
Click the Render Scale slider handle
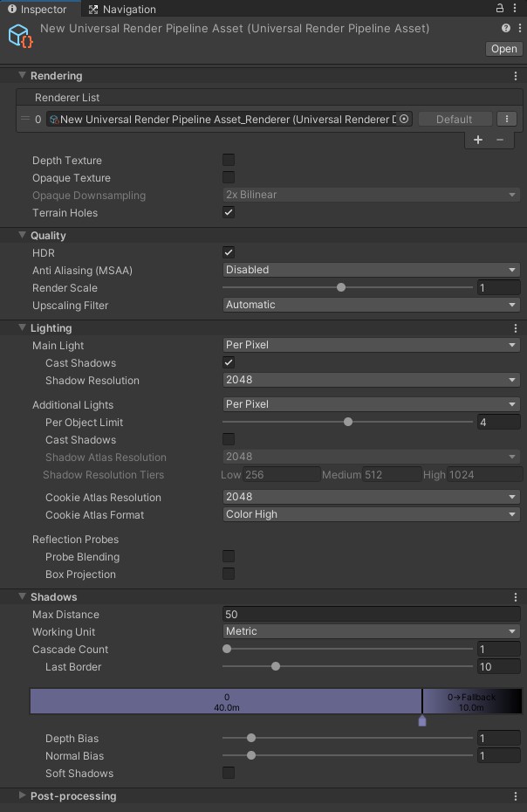coord(341,287)
